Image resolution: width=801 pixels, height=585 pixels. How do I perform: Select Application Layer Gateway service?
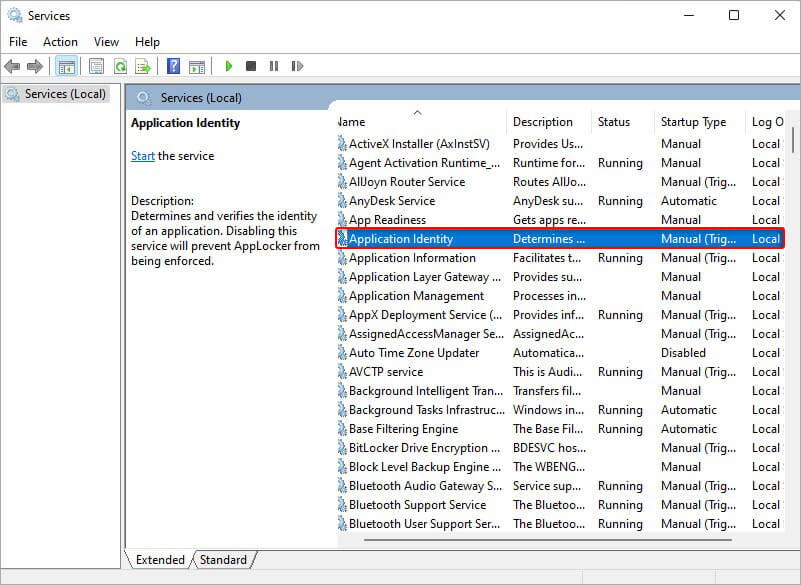coord(560,277)
